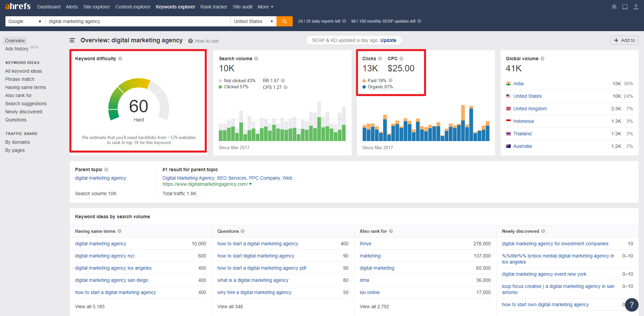Click help icon next to Having same terms

pos(119,231)
